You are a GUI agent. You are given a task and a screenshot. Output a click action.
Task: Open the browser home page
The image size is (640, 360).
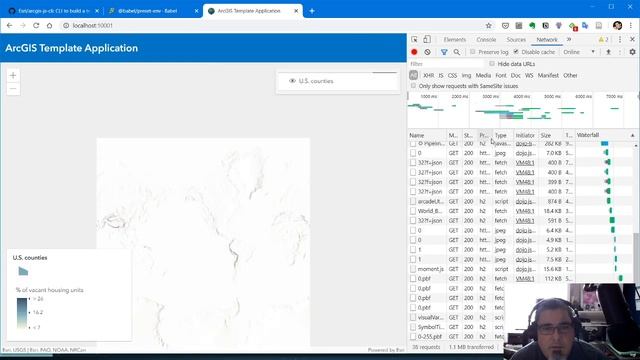[49, 25]
